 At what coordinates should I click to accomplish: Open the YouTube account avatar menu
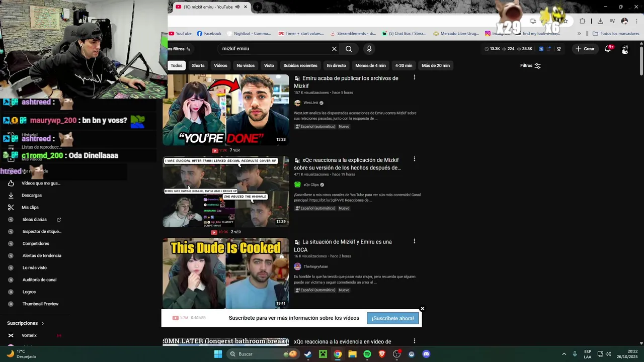(x=625, y=49)
